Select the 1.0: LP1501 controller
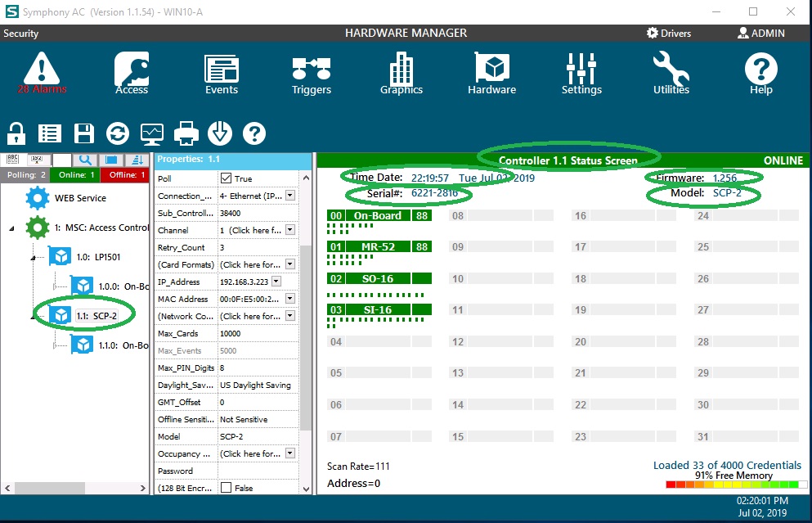This screenshot has height=523, width=812. tap(98, 257)
